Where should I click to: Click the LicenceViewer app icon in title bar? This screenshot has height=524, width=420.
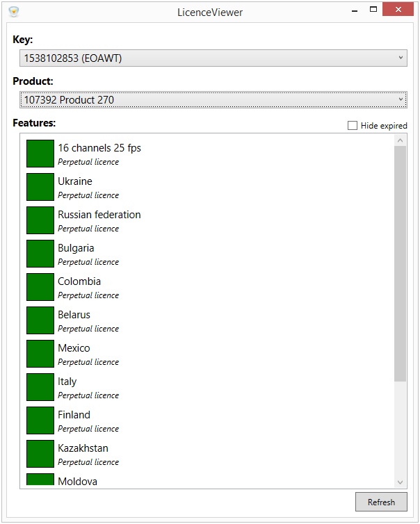pyautogui.click(x=14, y=11)
